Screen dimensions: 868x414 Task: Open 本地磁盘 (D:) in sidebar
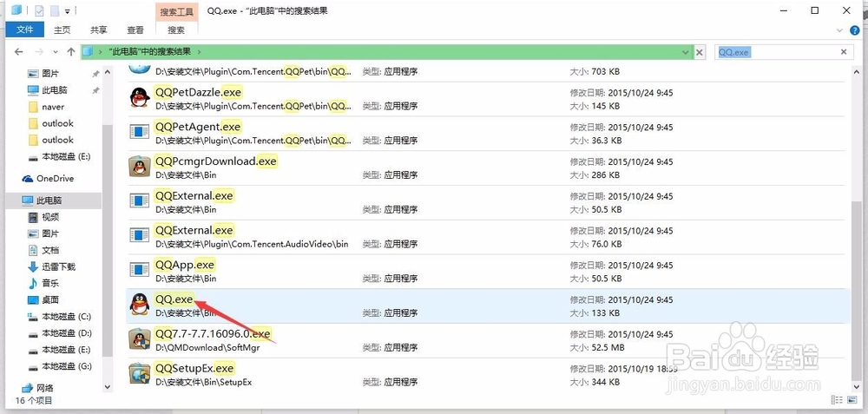59,333
